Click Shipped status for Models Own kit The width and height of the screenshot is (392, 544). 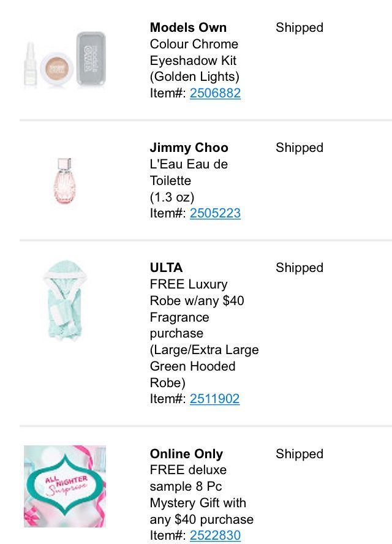coord(299,28)
